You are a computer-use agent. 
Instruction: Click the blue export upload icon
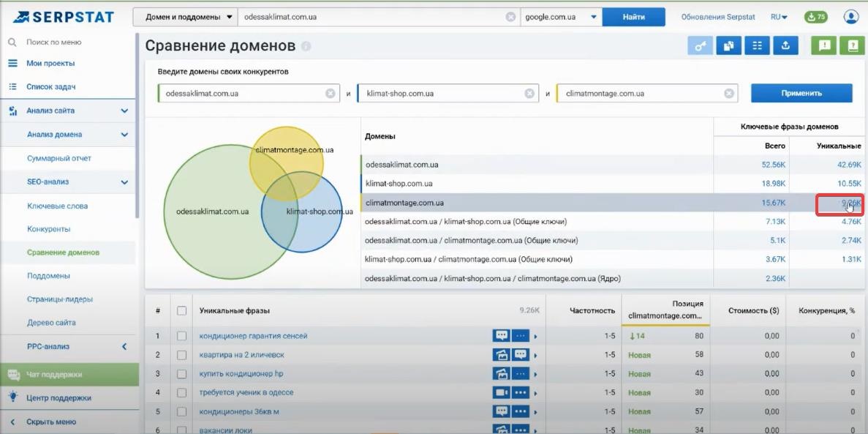[x=785, y=45]
